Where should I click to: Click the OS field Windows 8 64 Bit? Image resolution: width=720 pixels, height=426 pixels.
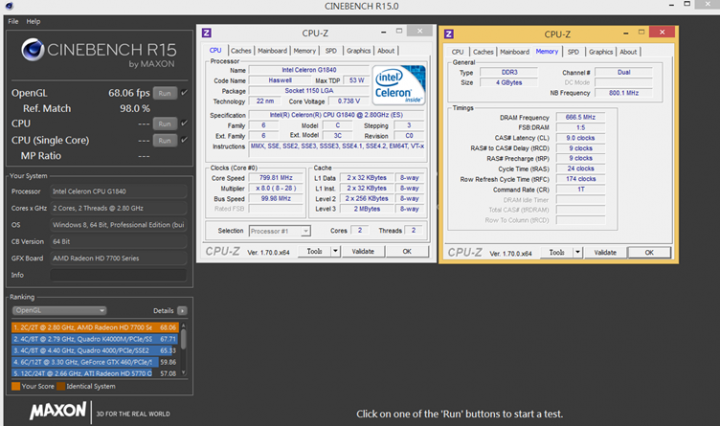click(x=118, y=224)
